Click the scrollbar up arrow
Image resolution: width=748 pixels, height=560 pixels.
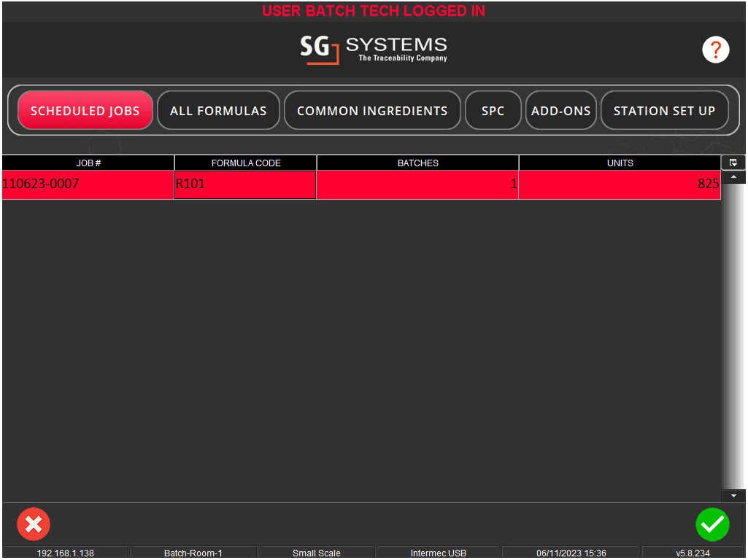pos(733,176)
